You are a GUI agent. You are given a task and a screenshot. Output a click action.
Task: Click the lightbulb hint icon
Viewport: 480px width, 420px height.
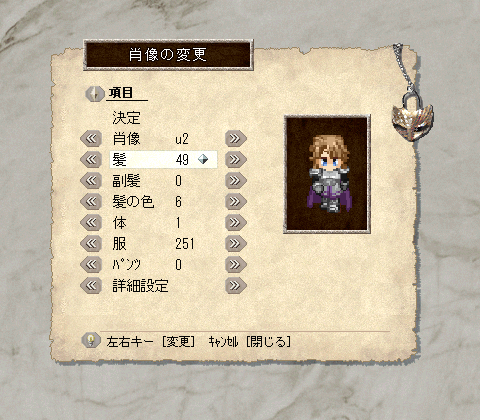click(x=91, y=340)
